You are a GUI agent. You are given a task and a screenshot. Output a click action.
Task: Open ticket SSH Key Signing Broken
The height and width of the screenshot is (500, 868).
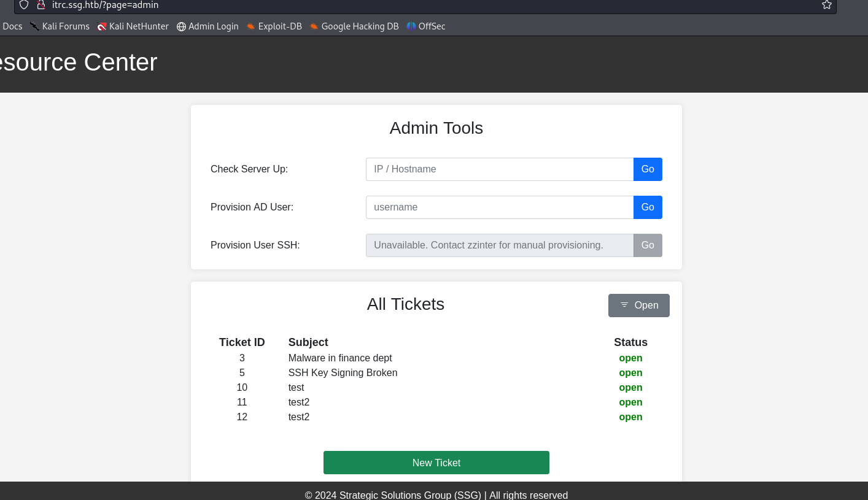click(343, 373)
